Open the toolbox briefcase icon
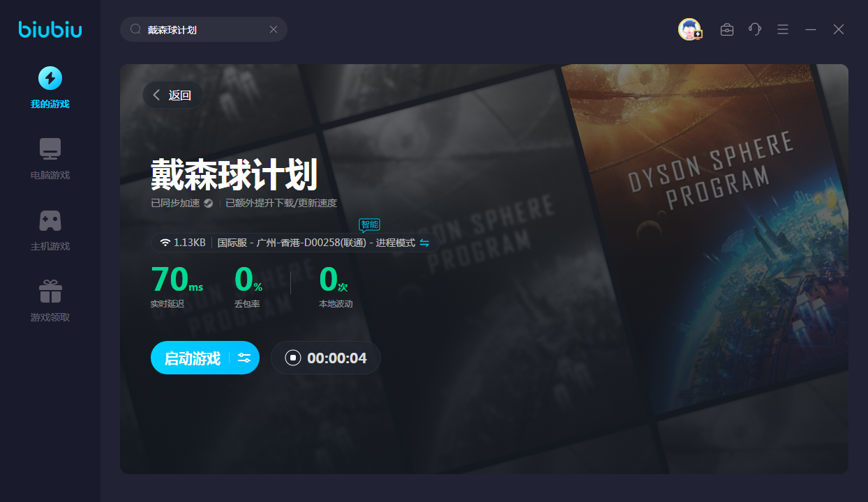 point(727,29)
